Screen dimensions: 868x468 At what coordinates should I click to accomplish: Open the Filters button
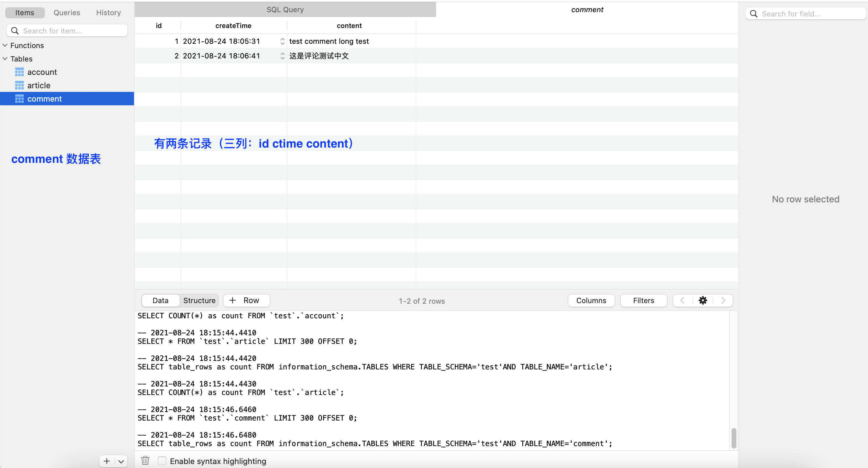(643, 300)
